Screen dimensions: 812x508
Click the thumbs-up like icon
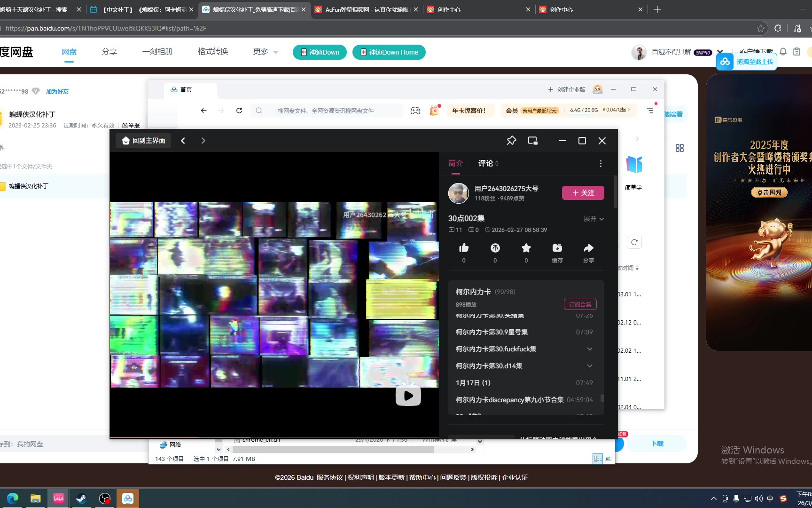pos(464,248)
